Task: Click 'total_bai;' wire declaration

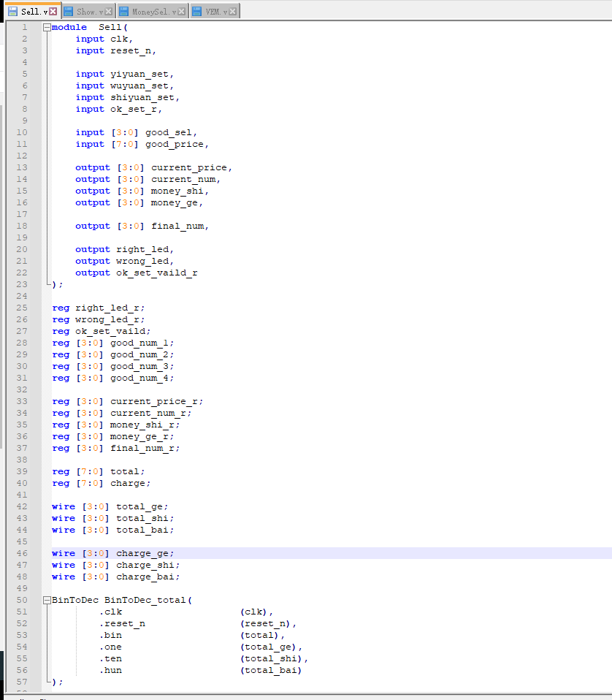Action: pyautogui.click(x=145, y=530)
